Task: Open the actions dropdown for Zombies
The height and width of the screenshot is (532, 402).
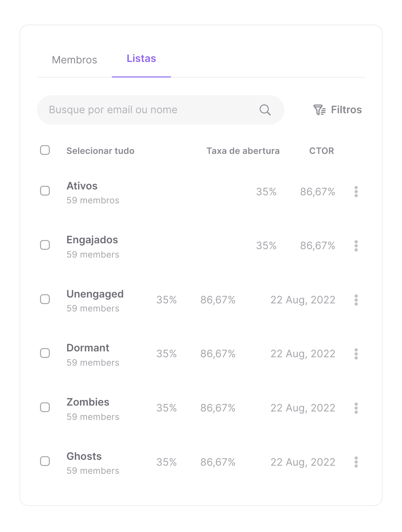Action: [x=356, y=408]
